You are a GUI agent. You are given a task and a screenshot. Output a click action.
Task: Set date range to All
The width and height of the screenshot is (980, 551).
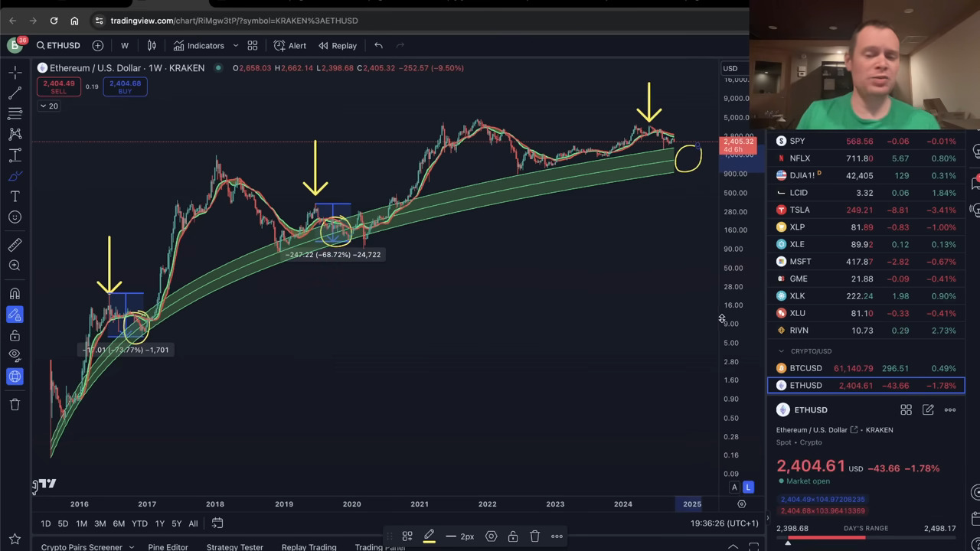coord(193,523)
